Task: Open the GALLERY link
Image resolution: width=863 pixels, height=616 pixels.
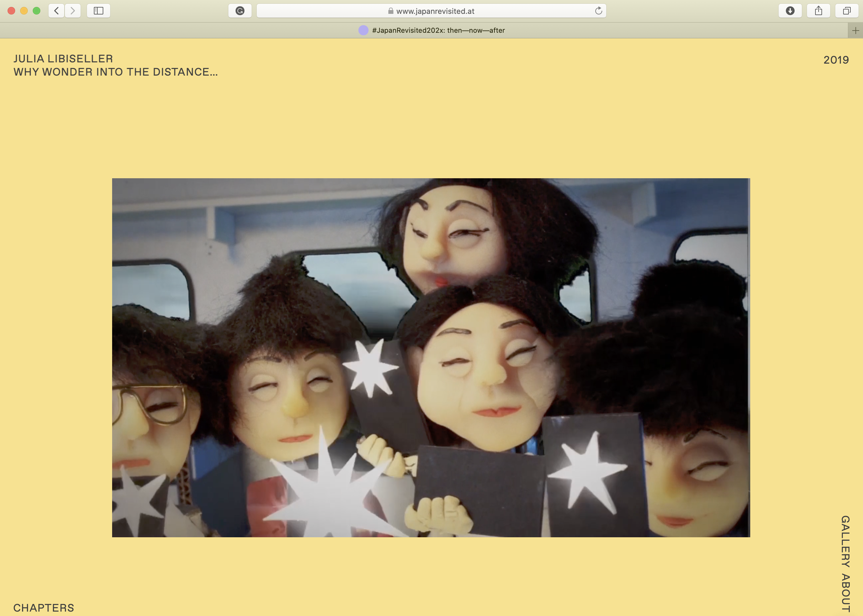Action: 845,541
